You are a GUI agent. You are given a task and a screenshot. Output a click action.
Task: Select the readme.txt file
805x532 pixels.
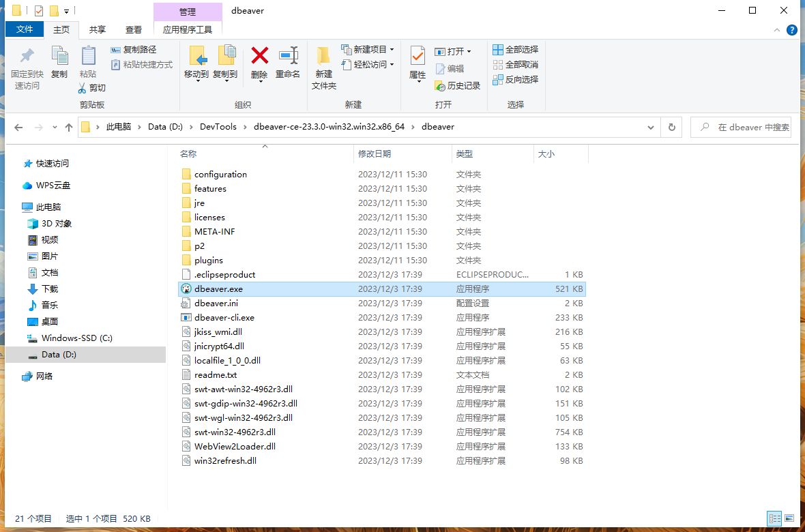(x=216, y=375)
